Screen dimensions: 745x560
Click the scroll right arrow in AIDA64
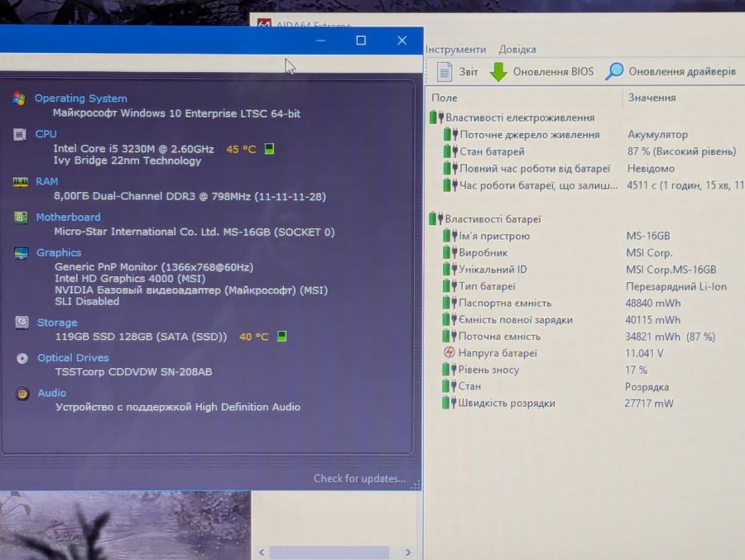click(407, 553)
